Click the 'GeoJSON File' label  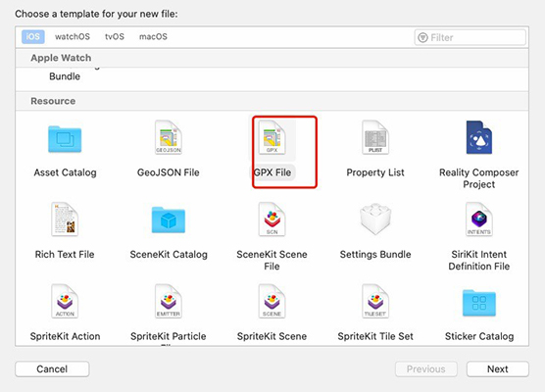point(169,172)
